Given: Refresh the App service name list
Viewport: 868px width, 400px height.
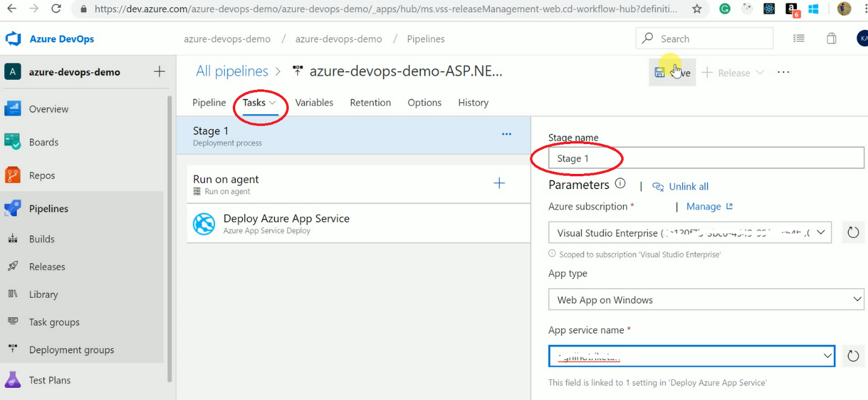Looking at the screenshot, I should pyautogui.click(x=853, y=356).
